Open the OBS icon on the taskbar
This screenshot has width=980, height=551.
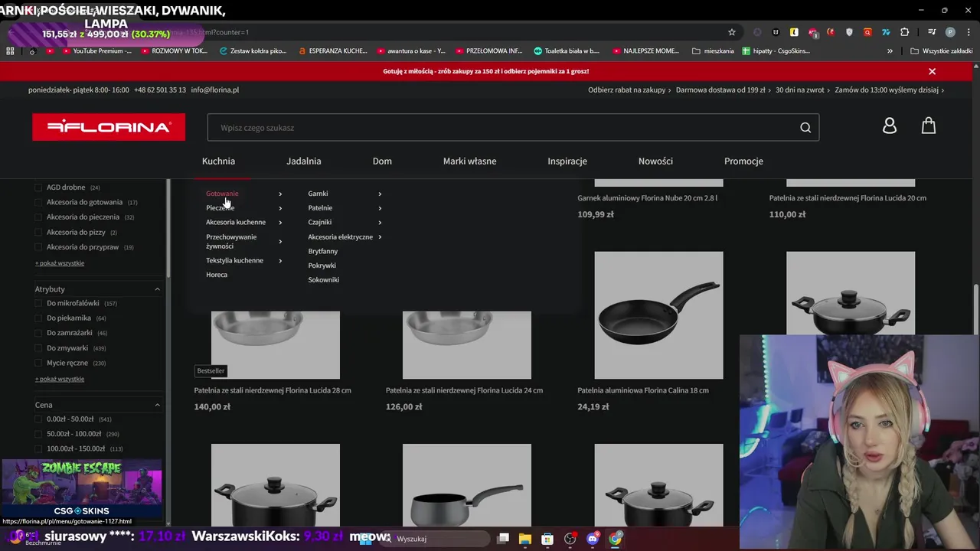(x=570, y=539)
